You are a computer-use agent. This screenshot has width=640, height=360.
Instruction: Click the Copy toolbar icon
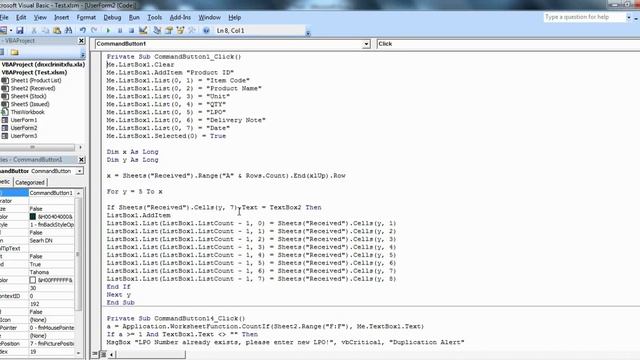tap(45, 31)
